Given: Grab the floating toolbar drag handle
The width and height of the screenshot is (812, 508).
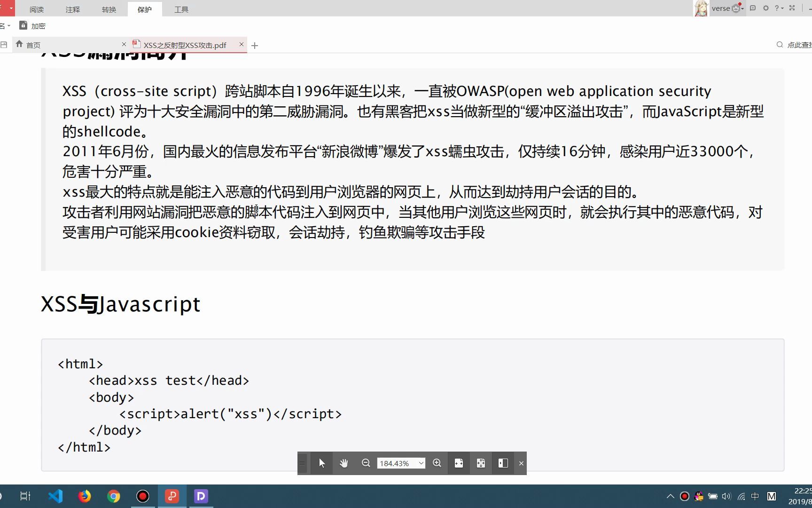Looking at the screenshot, I should [303, 463].
